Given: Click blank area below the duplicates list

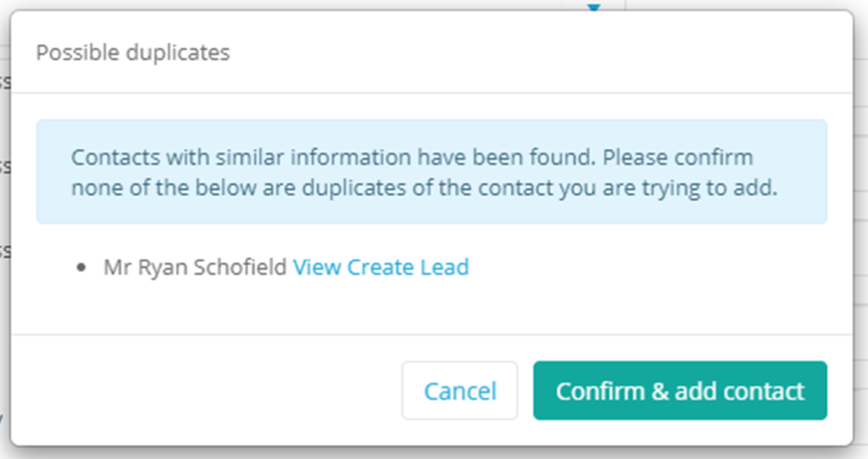Looking at the screenshot, I should click(431, 308).
